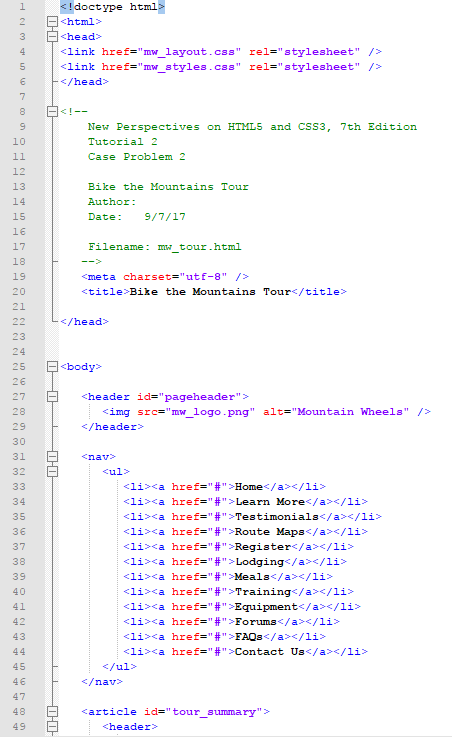Collapse the first head tag fold marker
This screenshot has width=452, height=738.
coord(52,37)
